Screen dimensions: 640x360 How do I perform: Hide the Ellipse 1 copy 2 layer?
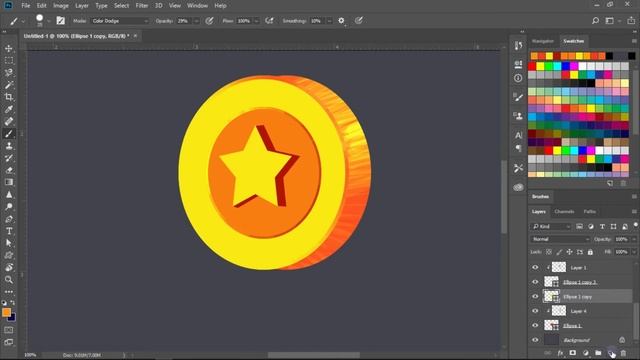[535, 282]
